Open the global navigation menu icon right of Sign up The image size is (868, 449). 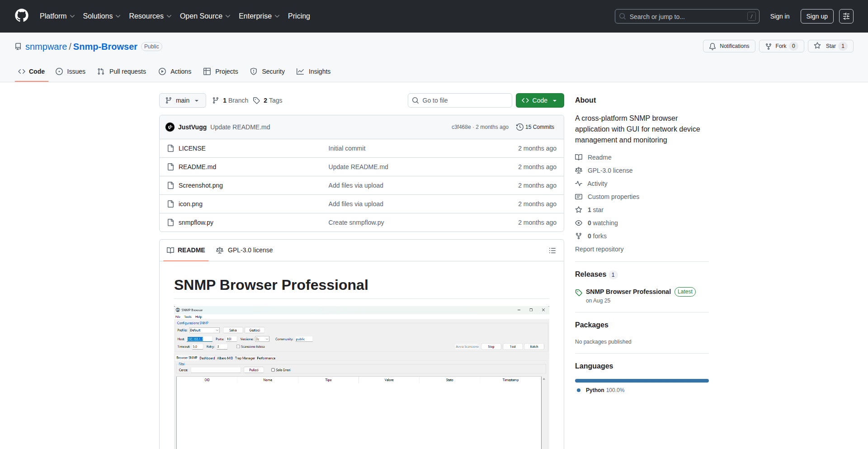click(x=846, y=16)
